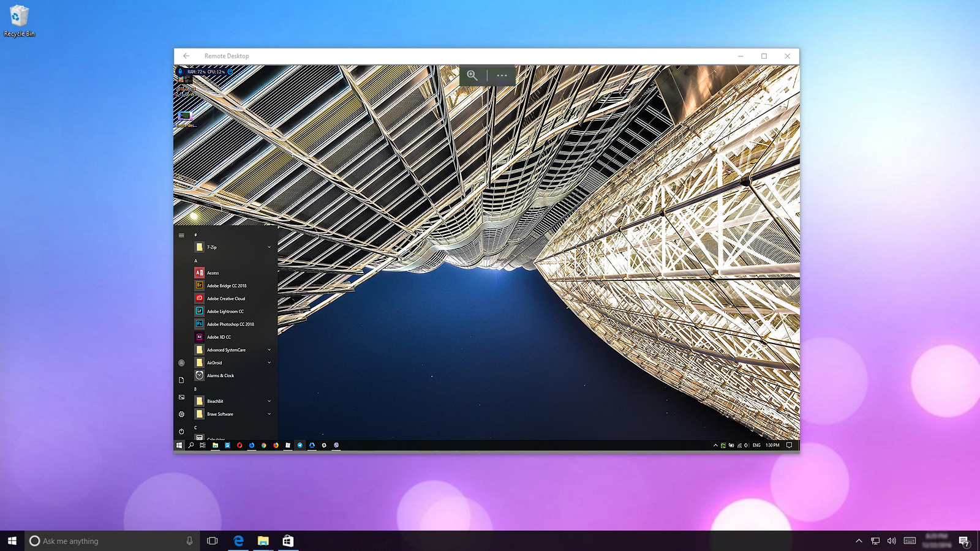Open Microsoft Edge from host taskbar

tap(238, 541)
